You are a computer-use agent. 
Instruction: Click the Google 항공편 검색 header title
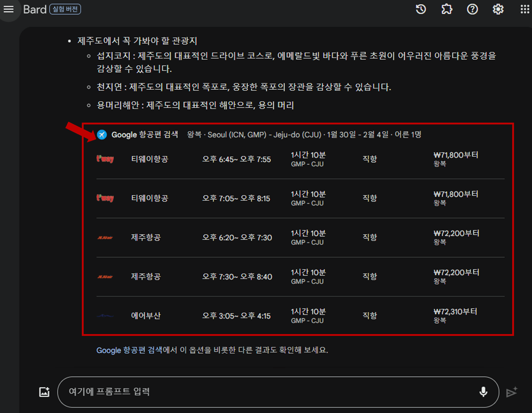pos(145,135)
